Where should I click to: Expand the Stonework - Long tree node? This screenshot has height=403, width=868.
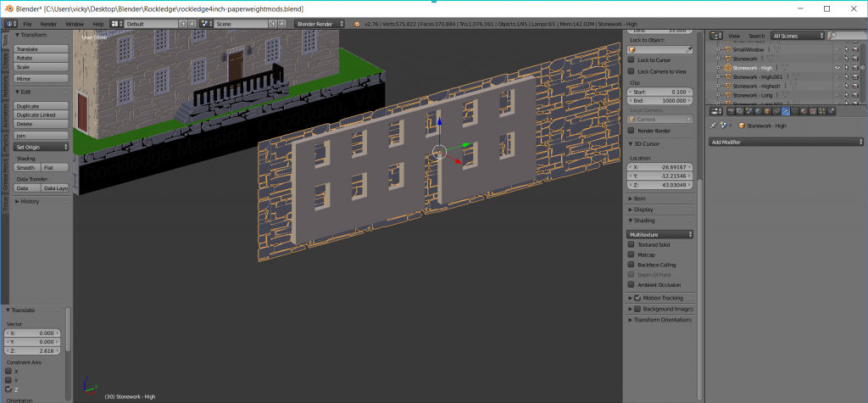(718, 95)
